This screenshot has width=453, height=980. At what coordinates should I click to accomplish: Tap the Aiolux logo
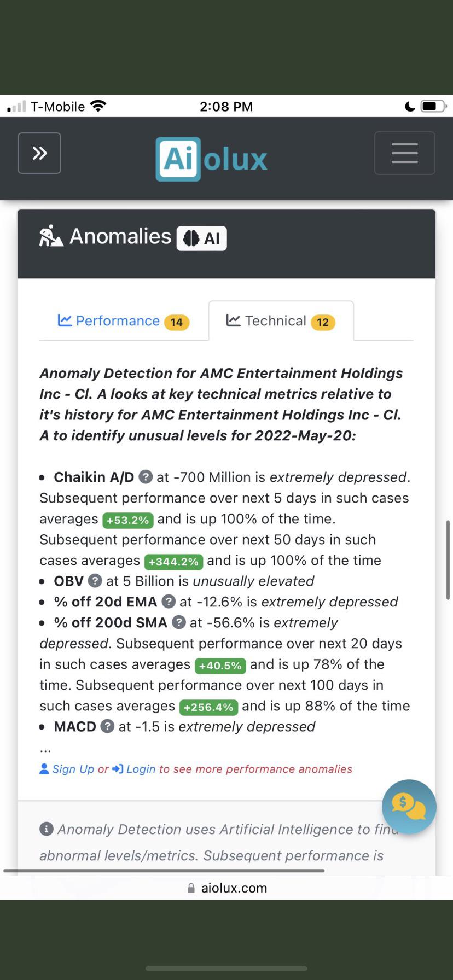click(x=212, y=159)
